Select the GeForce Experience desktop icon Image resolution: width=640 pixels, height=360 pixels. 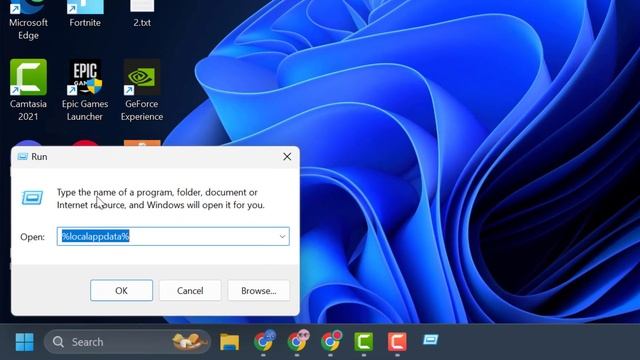[142, 90]
